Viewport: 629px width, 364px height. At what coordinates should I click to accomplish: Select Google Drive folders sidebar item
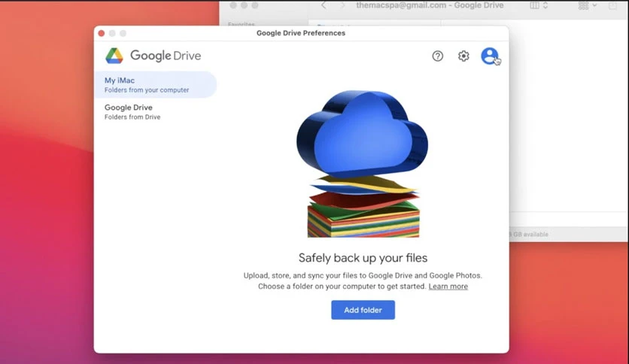coord(155,112)
